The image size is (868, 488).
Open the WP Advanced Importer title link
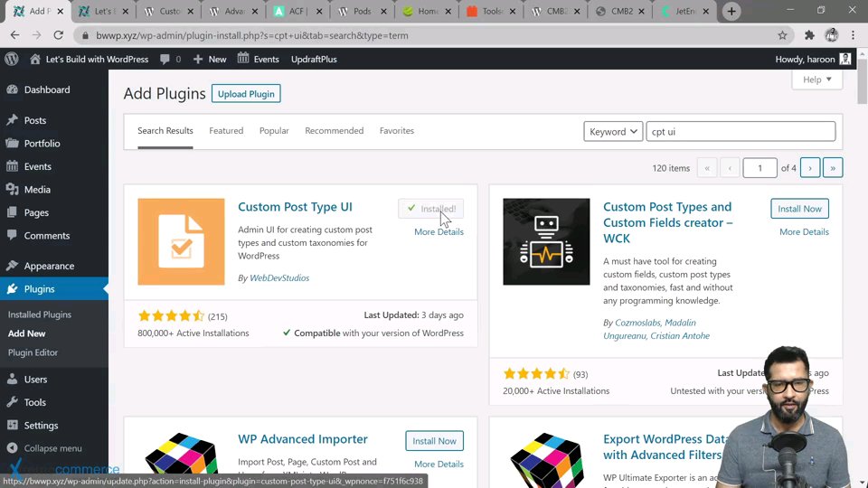[302, 439]
